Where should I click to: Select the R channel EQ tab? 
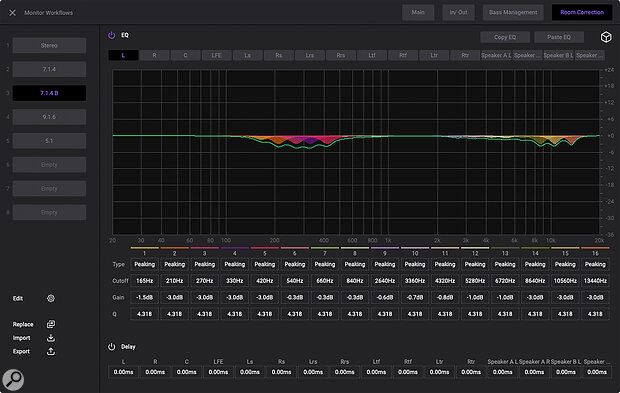[x=155, y=55]
